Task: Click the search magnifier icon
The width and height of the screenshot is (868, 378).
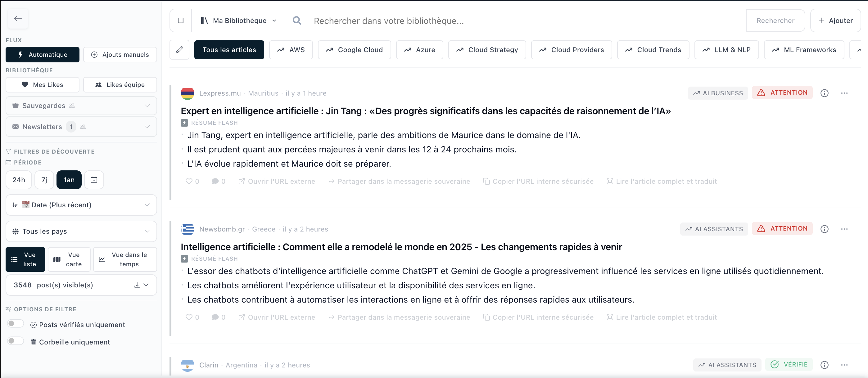Action: point(297,20)
